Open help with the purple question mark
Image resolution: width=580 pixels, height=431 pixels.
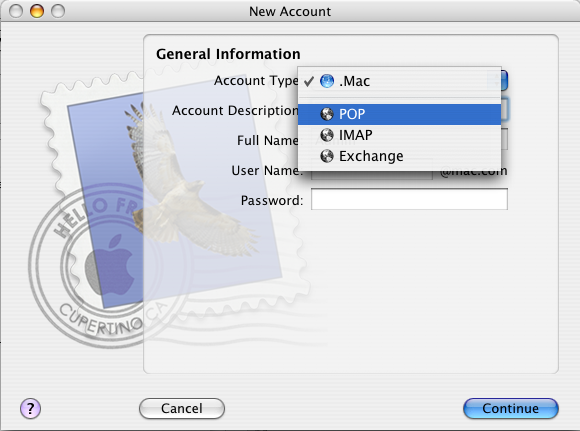pyautogui.click(x=30, y=408)
